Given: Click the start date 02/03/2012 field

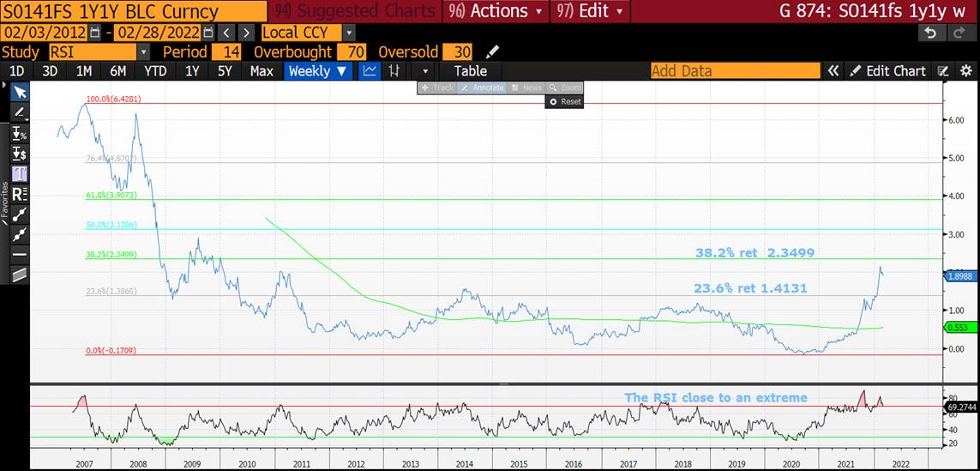Looking at the screenshot, I should click(45, 33).
